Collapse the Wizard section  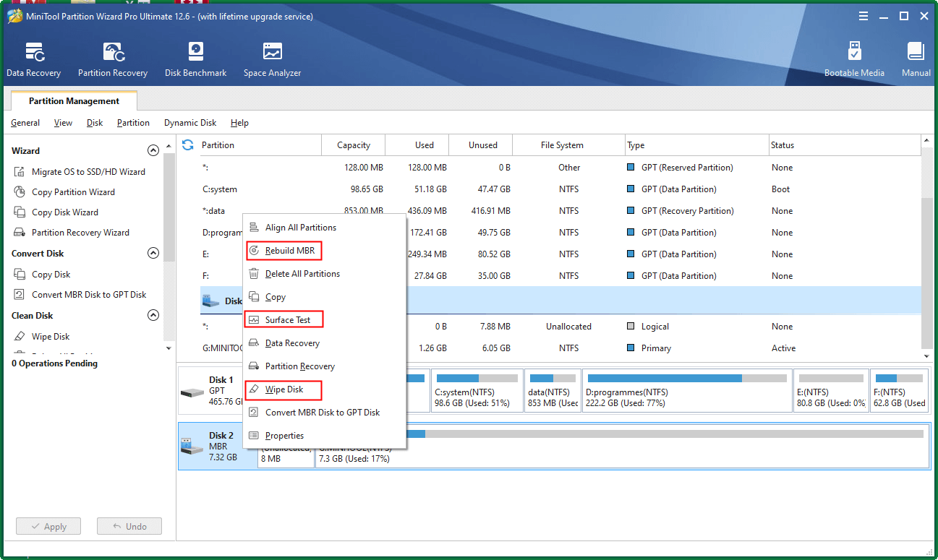tap(153, 151)
